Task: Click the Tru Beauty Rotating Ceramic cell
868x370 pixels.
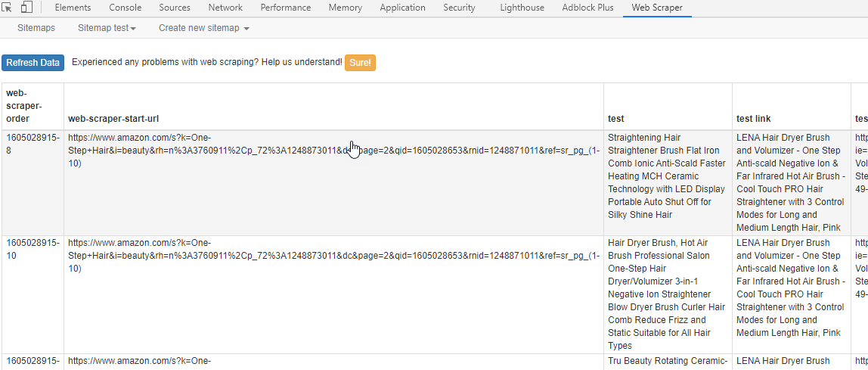Action: coord(668,362)
